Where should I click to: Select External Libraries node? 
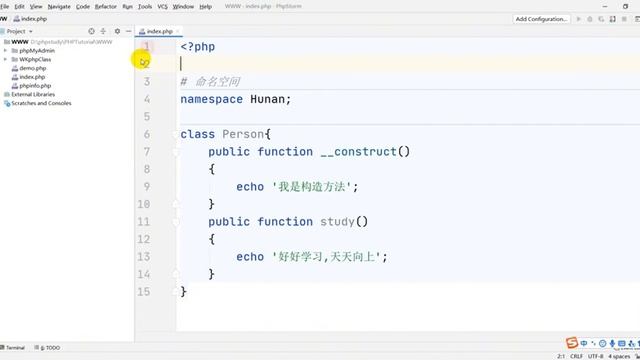point(33,94)
